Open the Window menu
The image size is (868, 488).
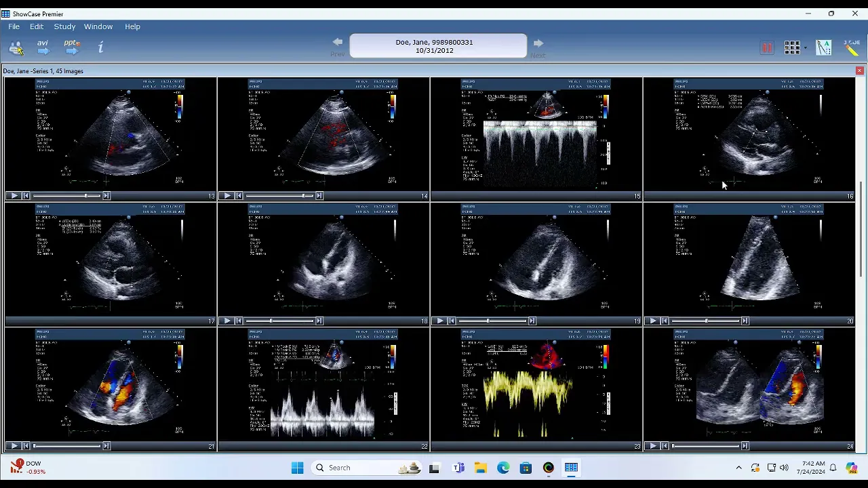click(98, 26)
